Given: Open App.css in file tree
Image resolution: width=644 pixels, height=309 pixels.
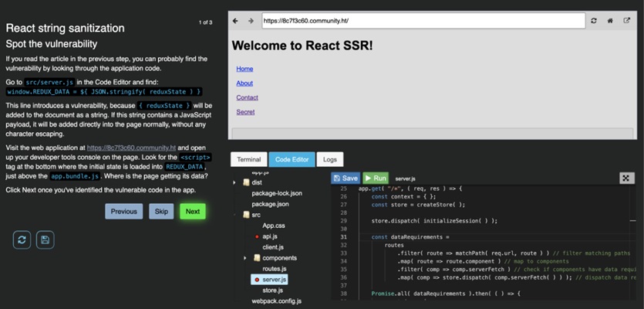Looking at the screenshot, I should (274, 226).
